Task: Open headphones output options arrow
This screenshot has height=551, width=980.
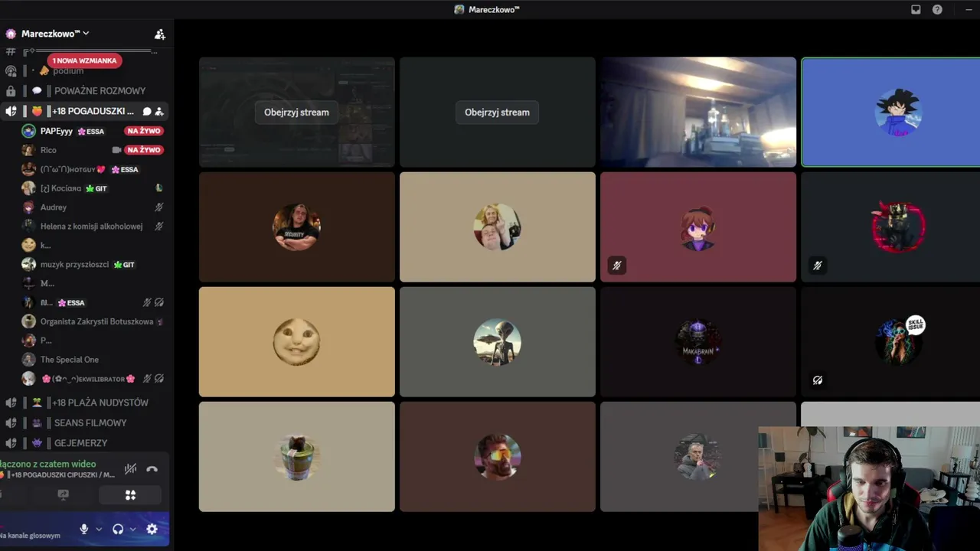Action: click(x=132, y=529)
